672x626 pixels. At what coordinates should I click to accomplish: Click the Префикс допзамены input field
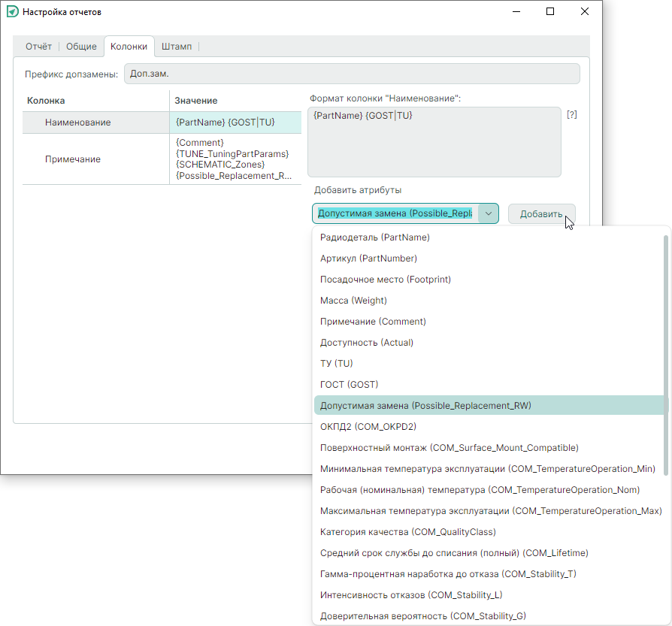352,74
